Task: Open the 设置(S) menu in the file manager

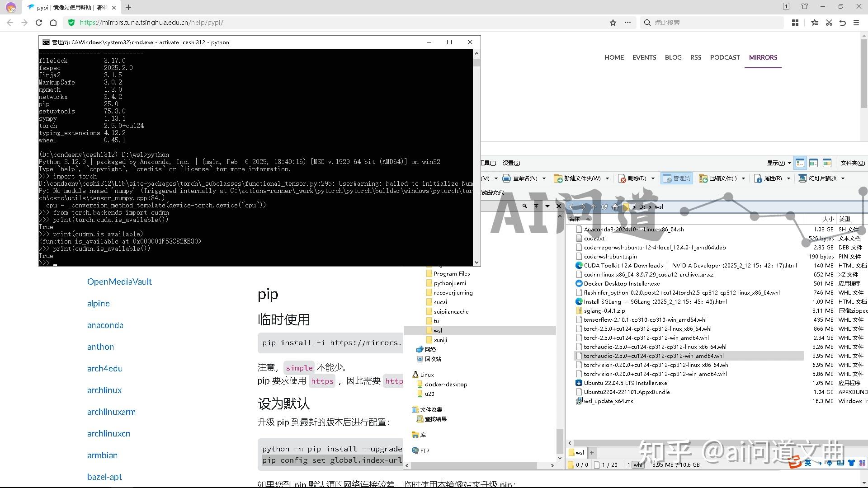Action: [x=511, y=163]
